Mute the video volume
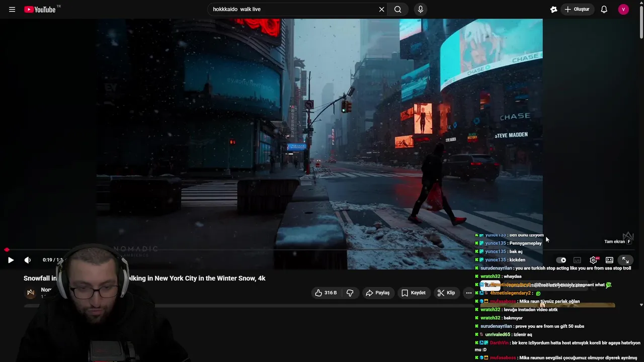Image resolution: width=644 pixels, height=362 pixels. point(28,260)
